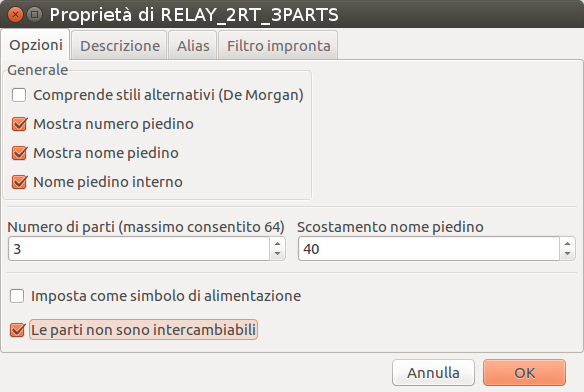Toggle Mostra nome piedino checkbox
584x392 pixels.
pyautogui.click(x=19, y=153)
